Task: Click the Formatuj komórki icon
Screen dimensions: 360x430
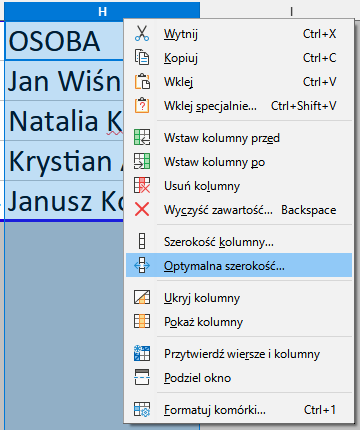Action: click(142, 410)
